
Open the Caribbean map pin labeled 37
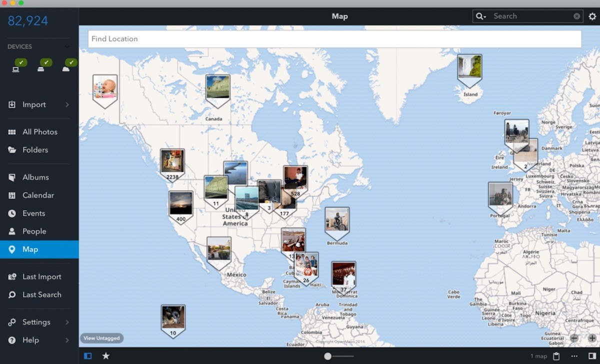343,278
